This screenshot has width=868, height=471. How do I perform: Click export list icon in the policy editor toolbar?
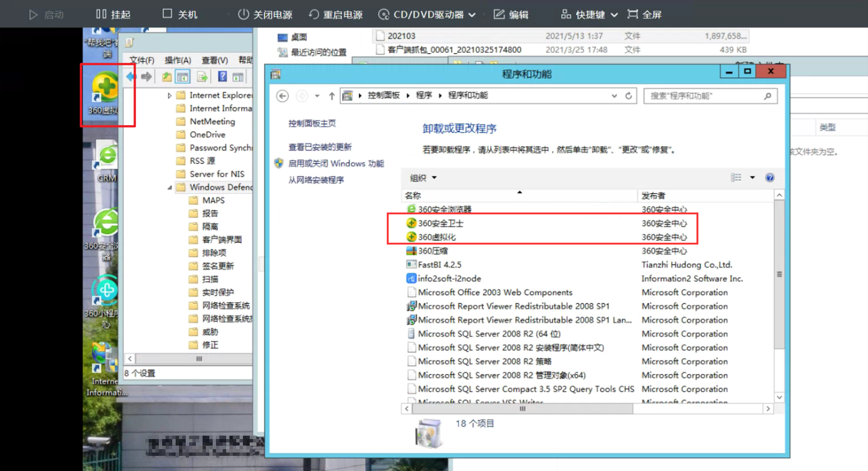pyautogui.click(x=202, y=77)
